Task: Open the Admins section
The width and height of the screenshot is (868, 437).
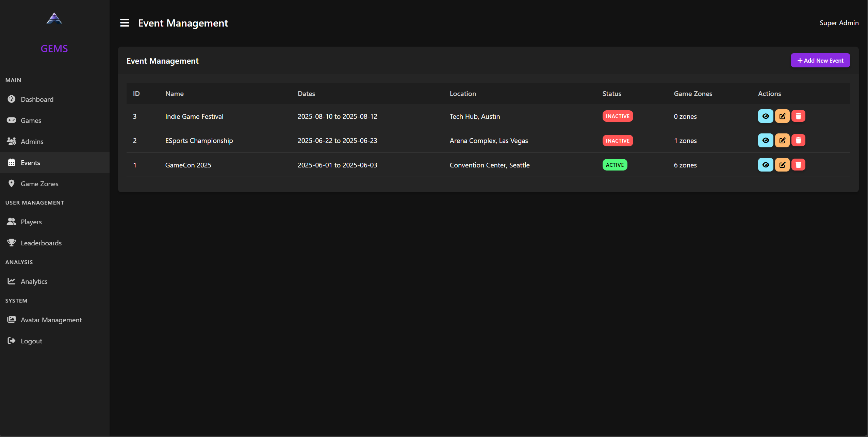Action: (x=32, y=142)
